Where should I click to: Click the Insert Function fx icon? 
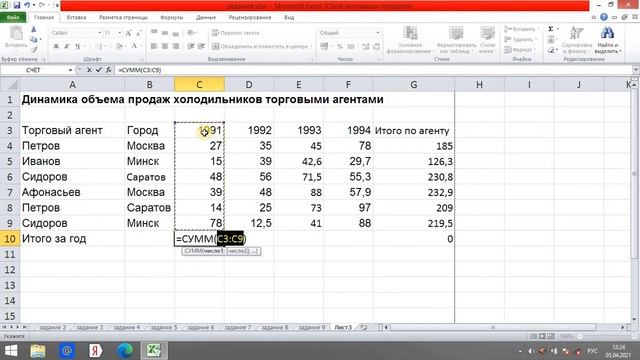pyautogui.click(x=109, y=70)
